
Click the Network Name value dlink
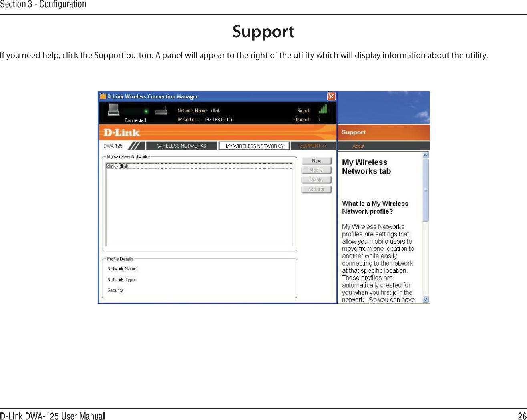(216, 111)
